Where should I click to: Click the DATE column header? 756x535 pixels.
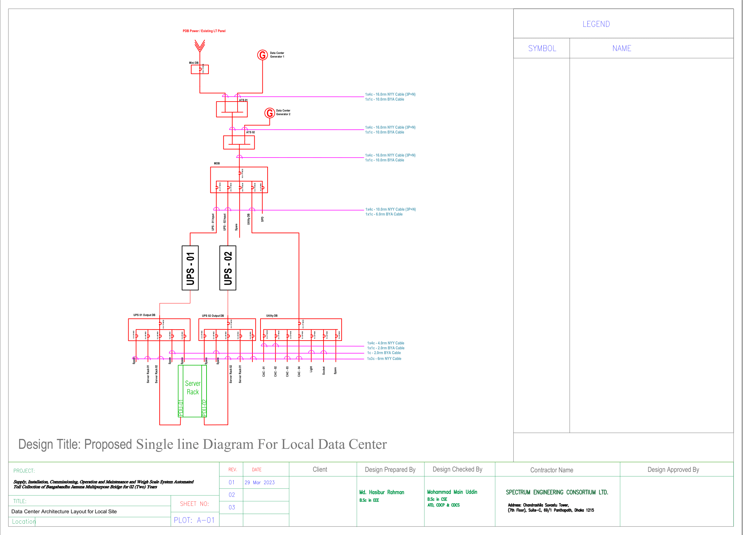257,469
